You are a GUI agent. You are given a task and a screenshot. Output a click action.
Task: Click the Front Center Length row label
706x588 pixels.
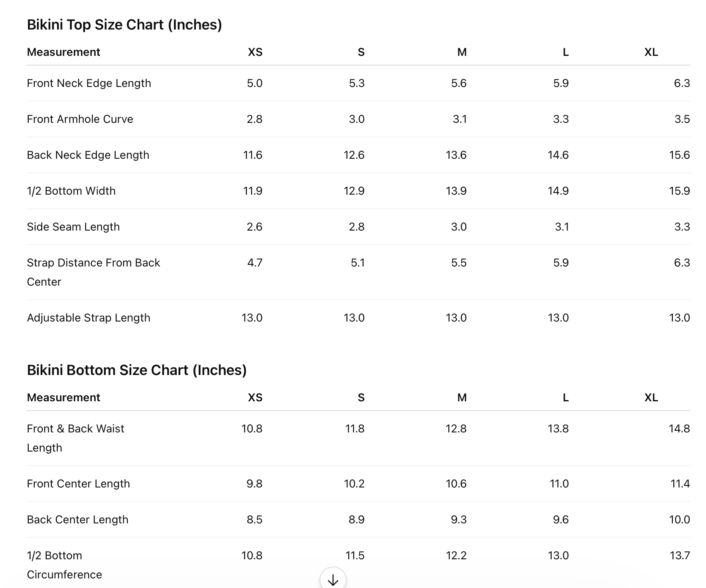(x=79, y=484)
